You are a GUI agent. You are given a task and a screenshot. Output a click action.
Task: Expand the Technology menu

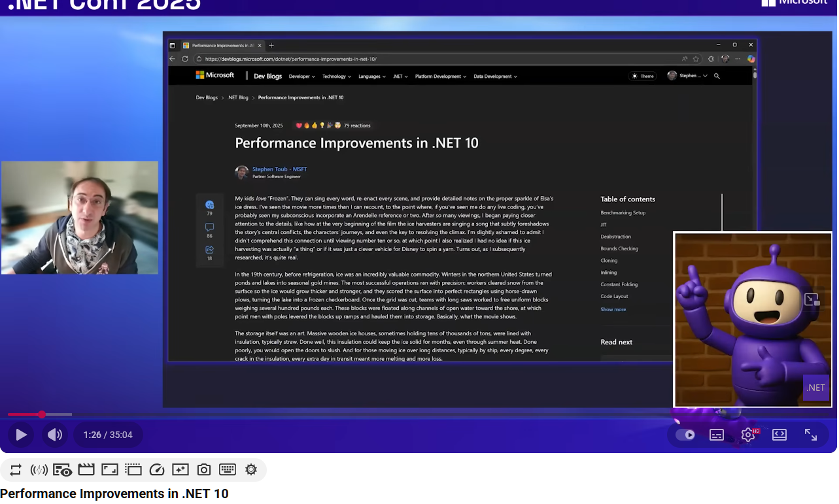pos(337,76)
